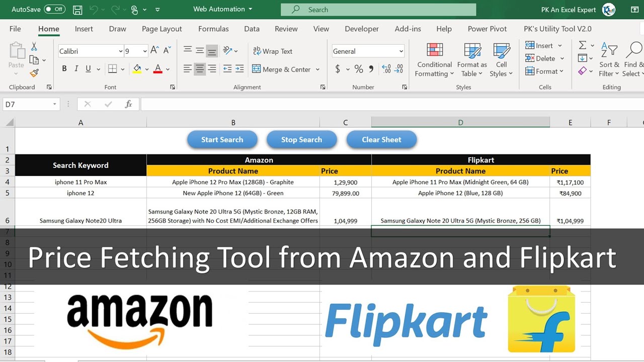
Task: Click the Redo arrow icon
Action: tap(115, 10)
